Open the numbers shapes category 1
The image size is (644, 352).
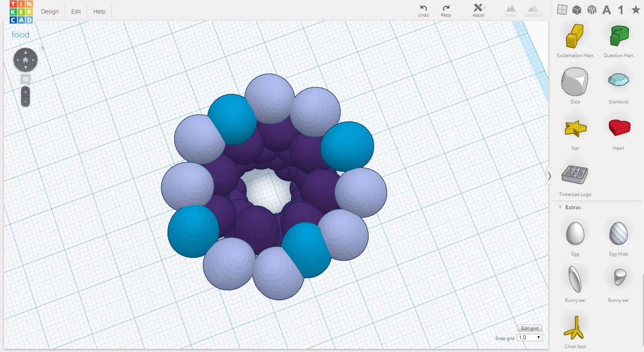coord(621,10)
